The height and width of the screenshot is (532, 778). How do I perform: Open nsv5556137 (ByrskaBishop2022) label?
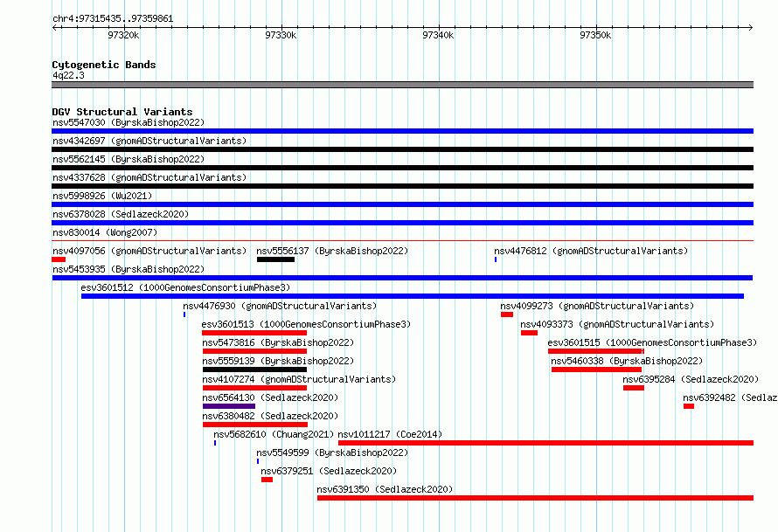[332, 251]
